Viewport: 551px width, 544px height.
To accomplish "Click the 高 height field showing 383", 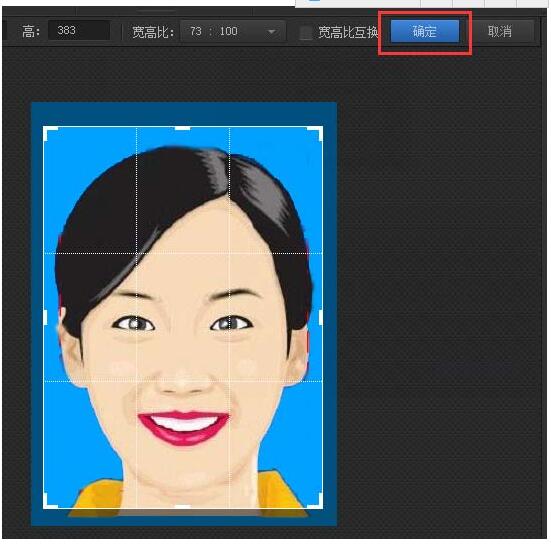I will pos(79,31).
